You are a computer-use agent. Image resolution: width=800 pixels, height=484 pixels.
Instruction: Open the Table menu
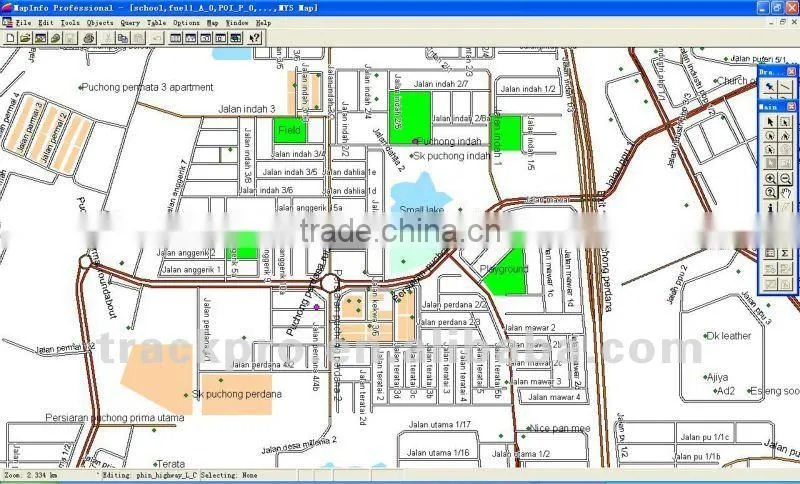157,23
